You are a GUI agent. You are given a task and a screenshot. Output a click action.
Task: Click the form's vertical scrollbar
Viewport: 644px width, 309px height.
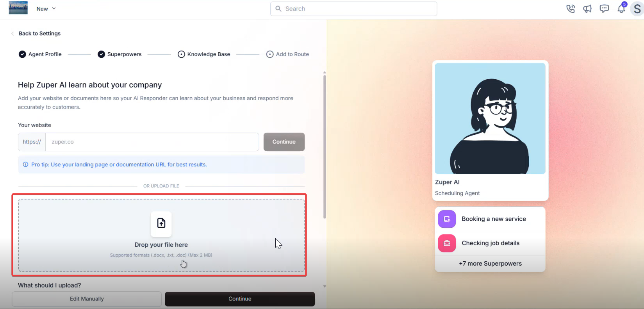pyautogui.click(x=324, y=146)
